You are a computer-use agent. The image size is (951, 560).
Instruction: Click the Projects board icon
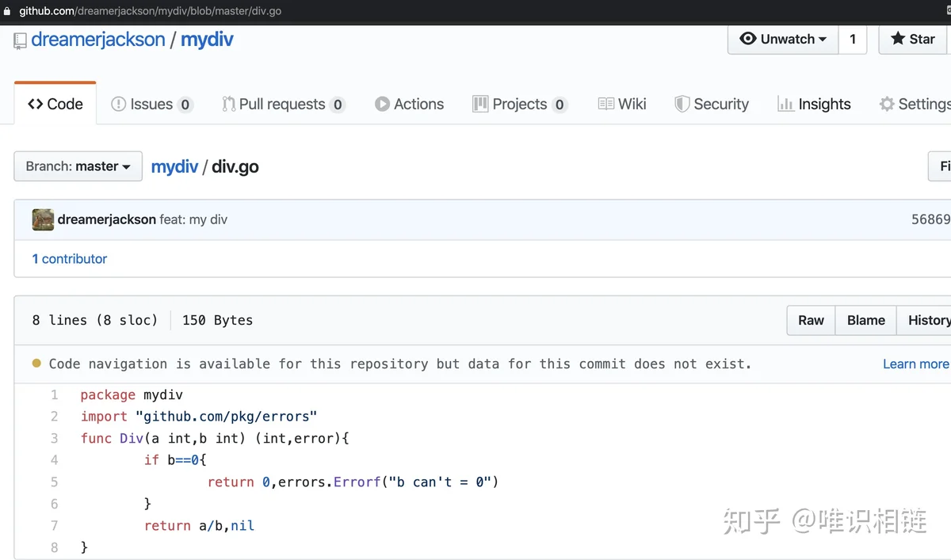(480, 104)
